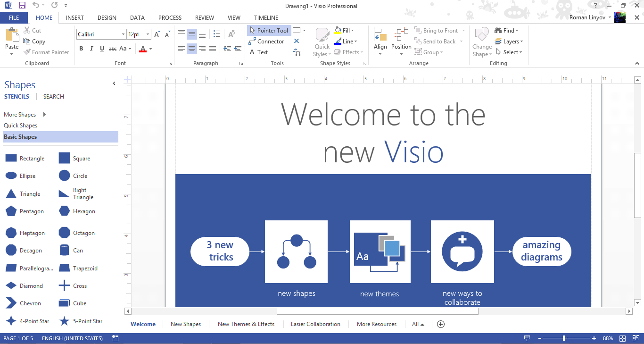Click the zoom slider in status bar
Image resolution: width=644 pixels, height=344 pixels.
tap(564, 338)
